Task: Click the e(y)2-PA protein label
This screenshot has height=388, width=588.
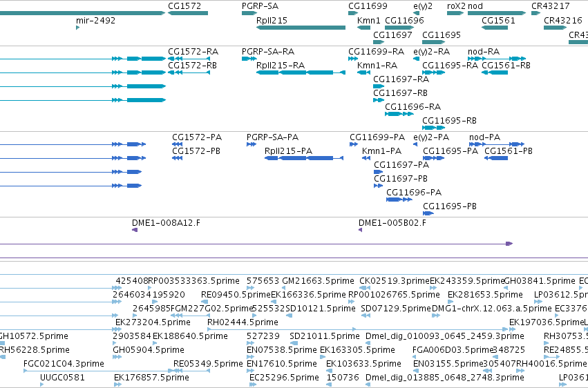Action: click(x=431, y=137)
